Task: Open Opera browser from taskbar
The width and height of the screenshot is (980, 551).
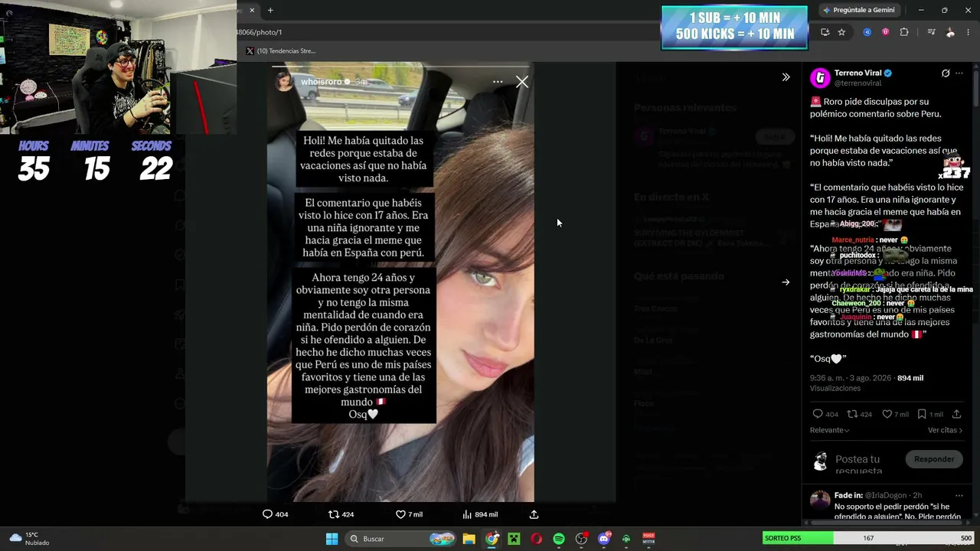Action: tap(536, 539)
